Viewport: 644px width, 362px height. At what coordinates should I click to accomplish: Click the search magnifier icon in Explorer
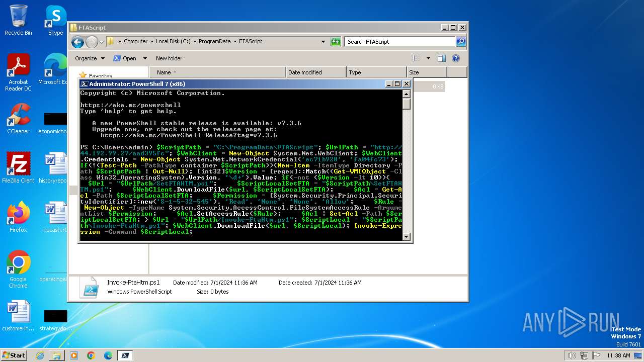pyautogui.click(x=460, y=42)
